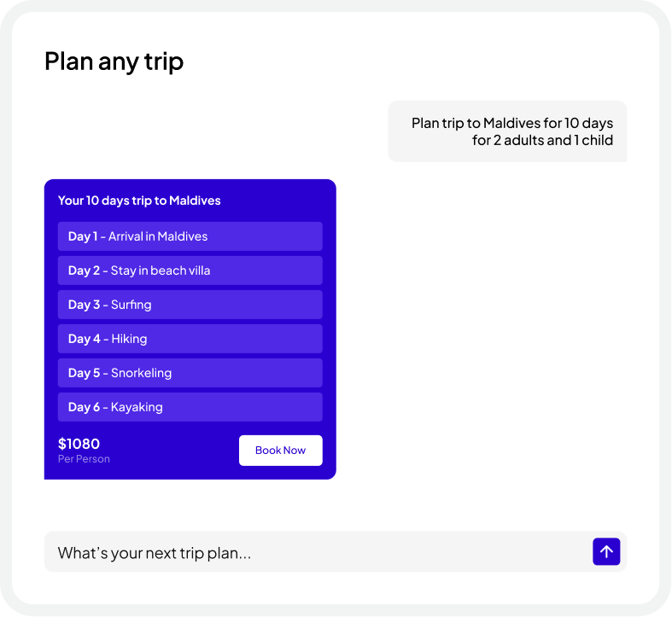
Task: Click the Book Now button
Action: [280, 451]
